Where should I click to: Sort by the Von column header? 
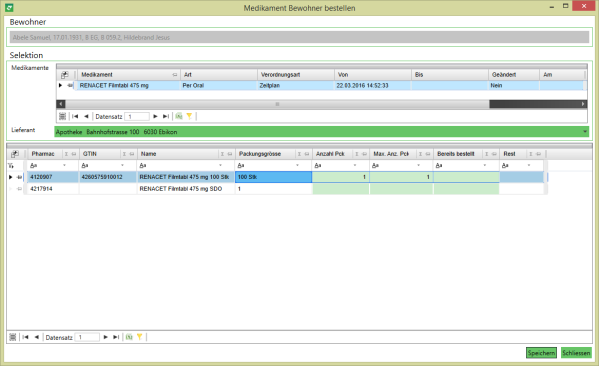(x=373, y=75)
